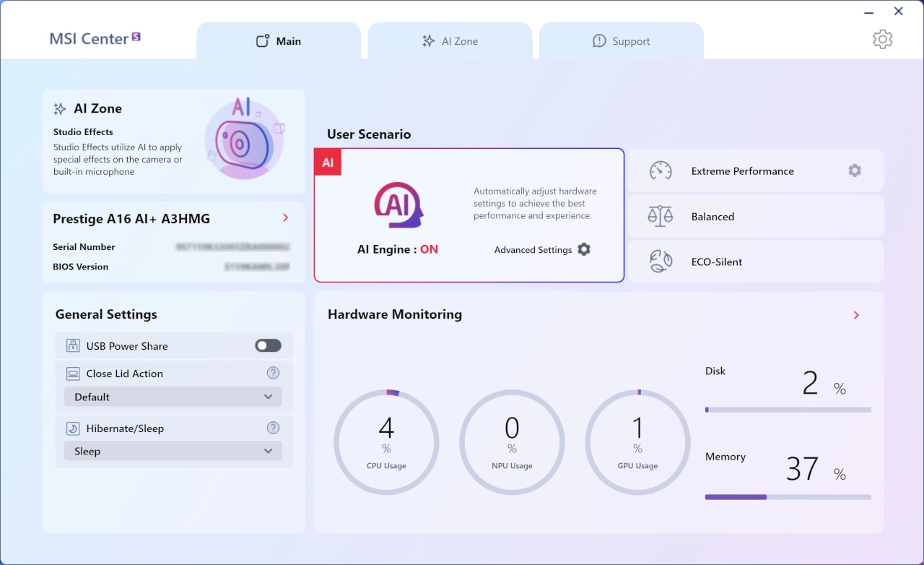
Task: Switch to the AI Zone tab
Action: coord(450,41)
